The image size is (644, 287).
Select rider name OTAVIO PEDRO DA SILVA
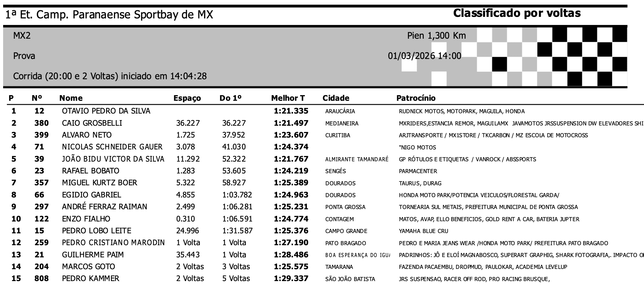coord(106,111)
